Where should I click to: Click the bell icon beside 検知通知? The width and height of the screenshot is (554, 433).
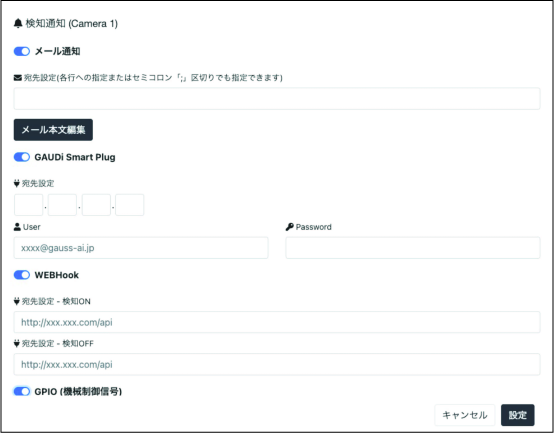[x=18, y=24]
